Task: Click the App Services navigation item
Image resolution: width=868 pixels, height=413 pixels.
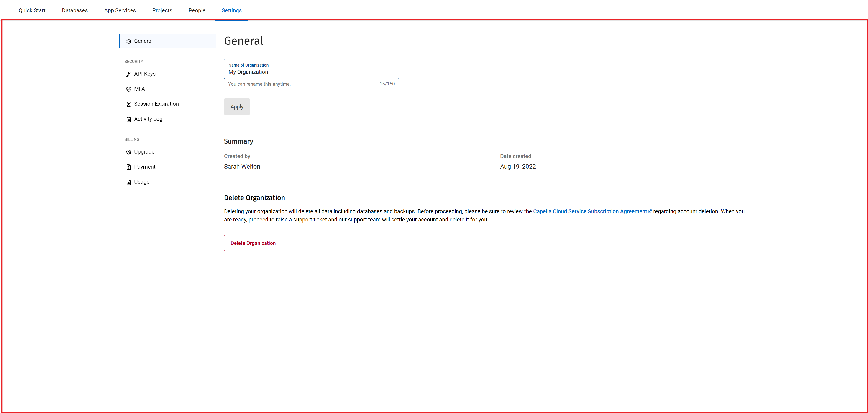Action: tap(120, 10)
